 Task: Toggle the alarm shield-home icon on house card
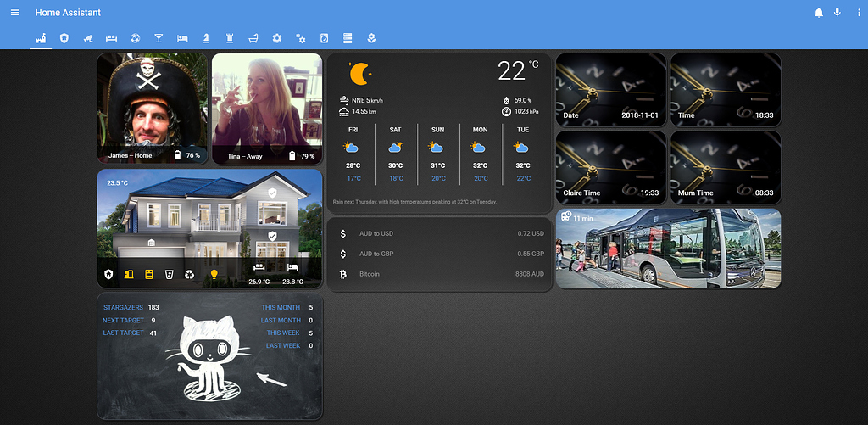point(108,274)
